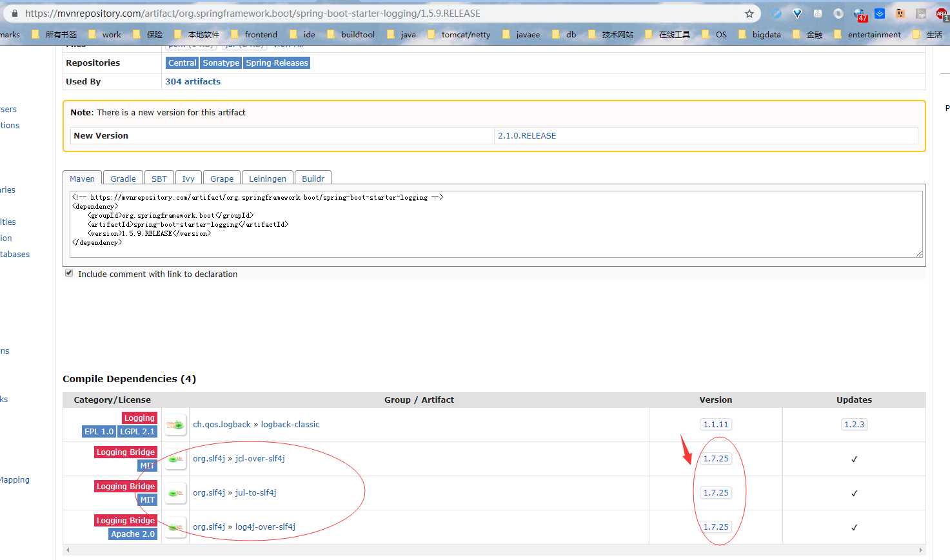Open the 'frontend' bookmark folder
The height and width of the screenshot is (560, 950).
coord(254,35)
